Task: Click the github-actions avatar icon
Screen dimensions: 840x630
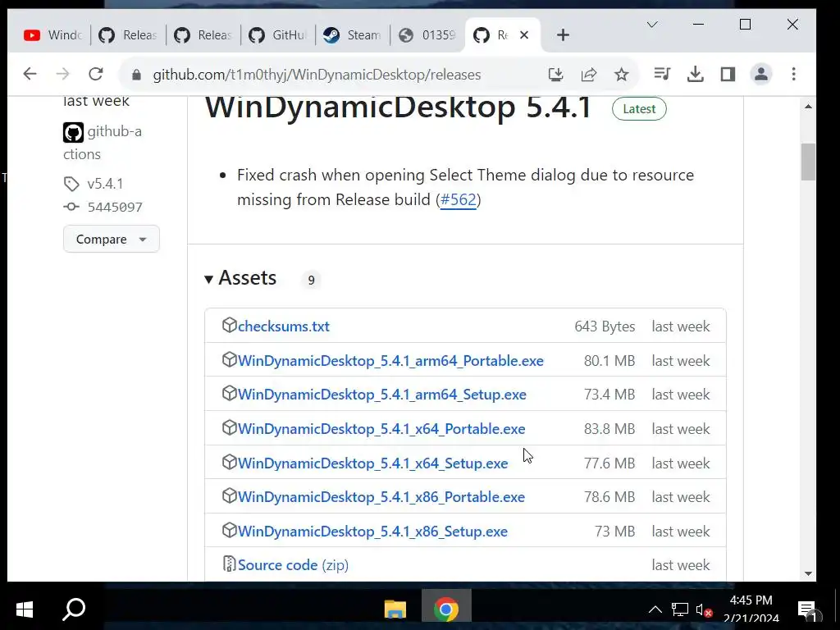Action: [x=73, y=132]
